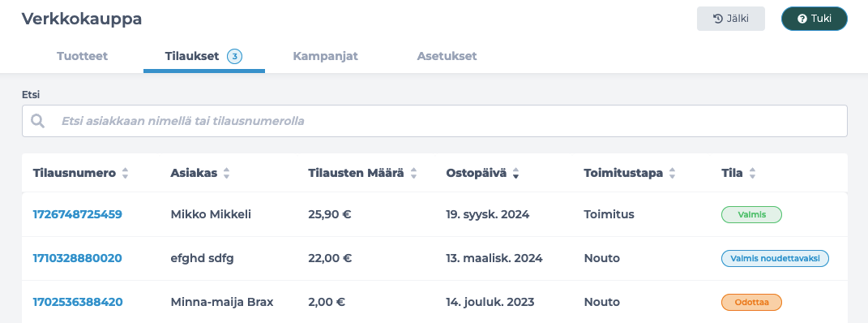The width and height of the screenshot is (868, 323).
Task: Sort by Tilausnumero column arrows
Action: point(125,174)
